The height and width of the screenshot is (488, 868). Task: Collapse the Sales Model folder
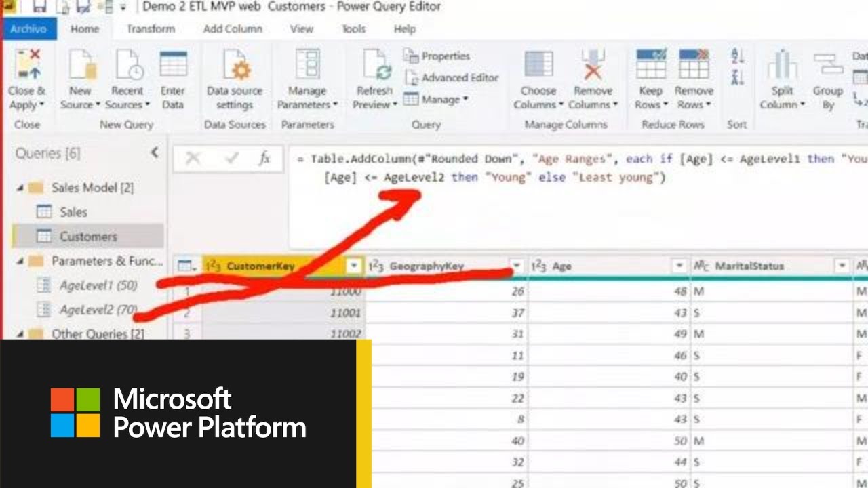click(20, 188)
